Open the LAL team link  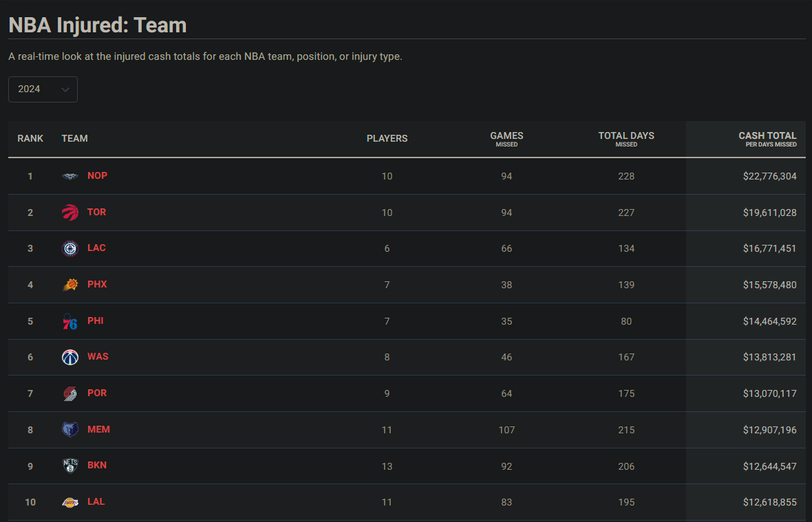click(96, 501)
